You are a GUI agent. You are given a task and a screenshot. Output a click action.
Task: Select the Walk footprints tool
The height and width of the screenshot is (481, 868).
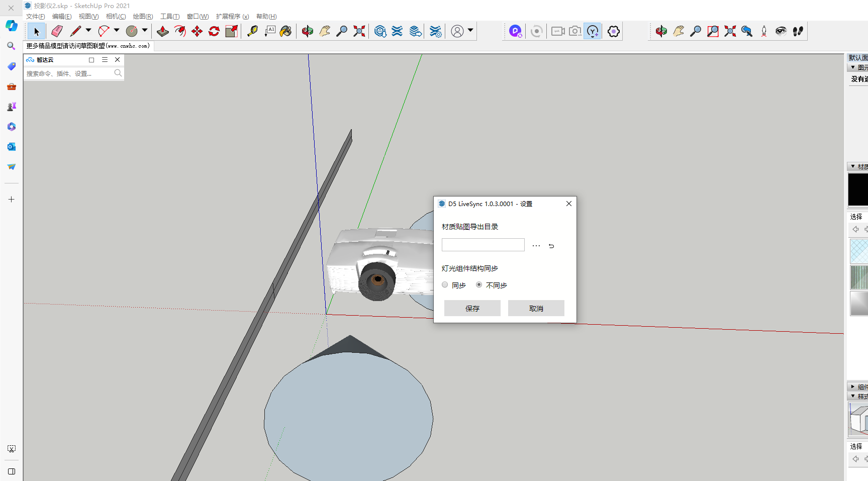pos(798,31)
